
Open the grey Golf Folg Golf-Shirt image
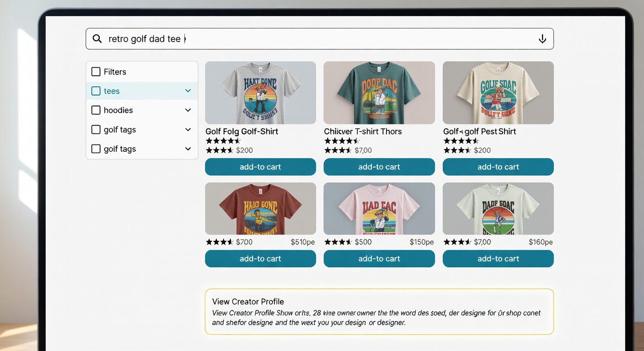(260, 93)
